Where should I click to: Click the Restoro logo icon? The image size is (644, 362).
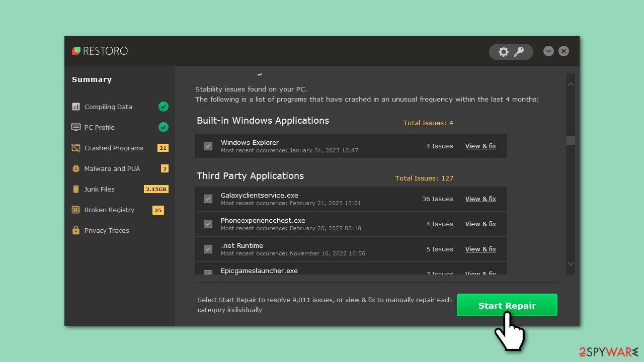tap(76, 51)
